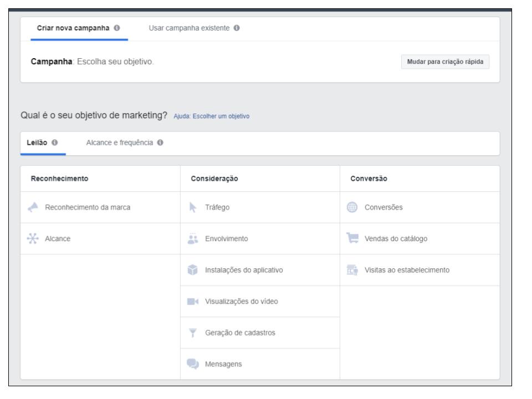Choose the Alcance objective label
532x399 pixels.
(x=58, y=238)
